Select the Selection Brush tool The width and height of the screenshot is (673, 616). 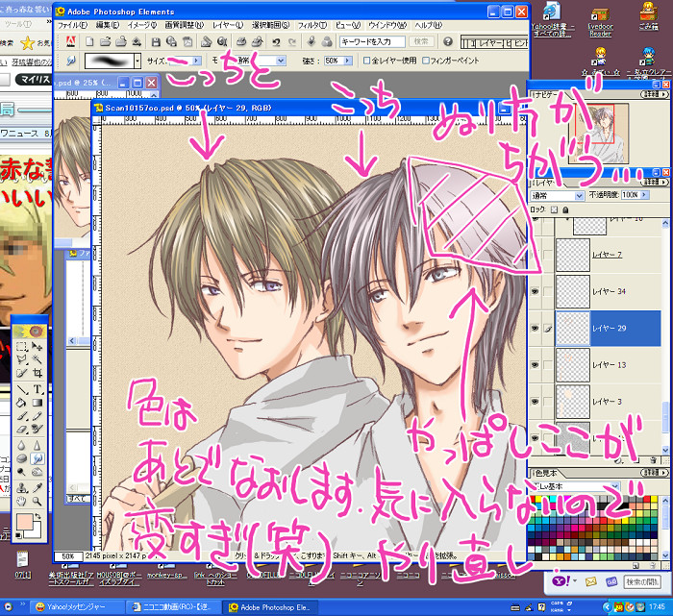(21, 372)
